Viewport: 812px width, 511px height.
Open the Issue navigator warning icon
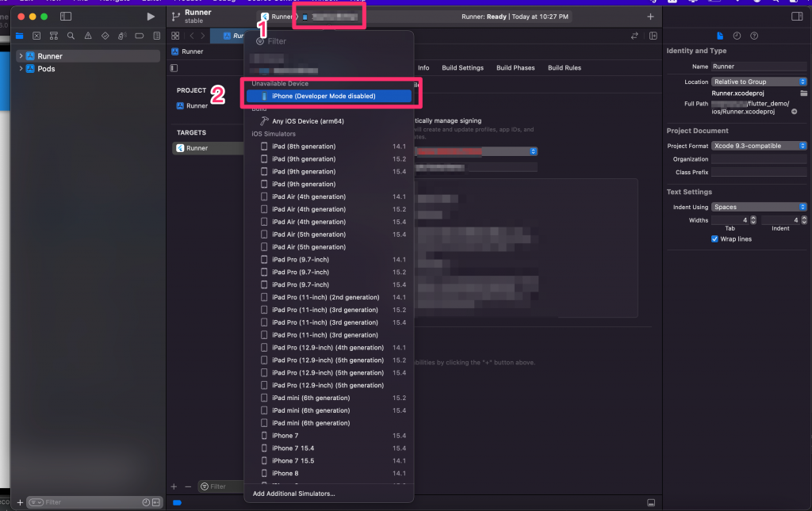88,36
